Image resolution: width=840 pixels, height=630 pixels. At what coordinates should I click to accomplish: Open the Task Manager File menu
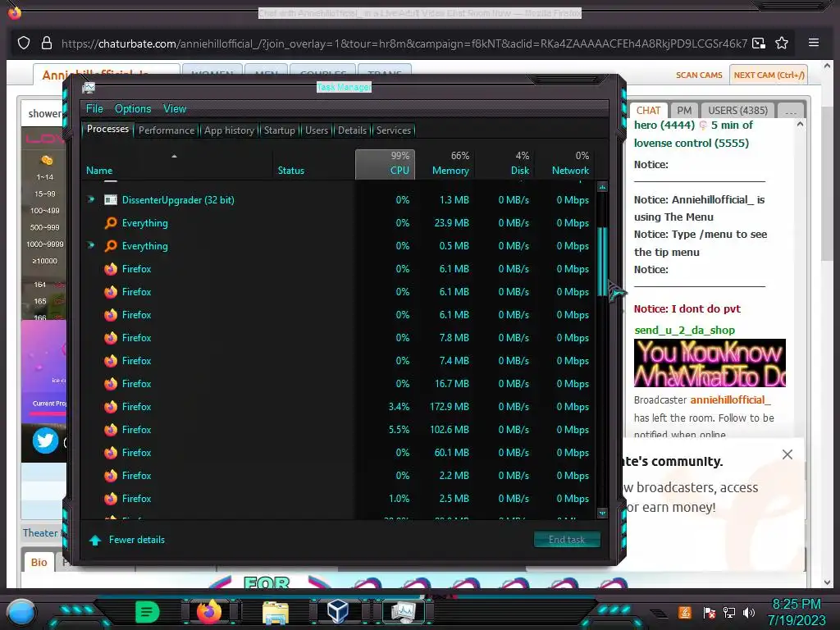pos(94,109)
